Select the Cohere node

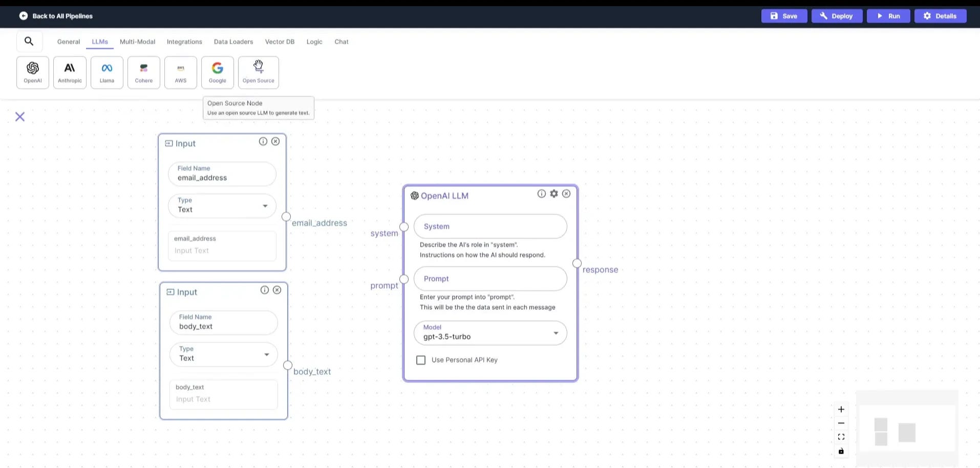[x=143, y=72]
